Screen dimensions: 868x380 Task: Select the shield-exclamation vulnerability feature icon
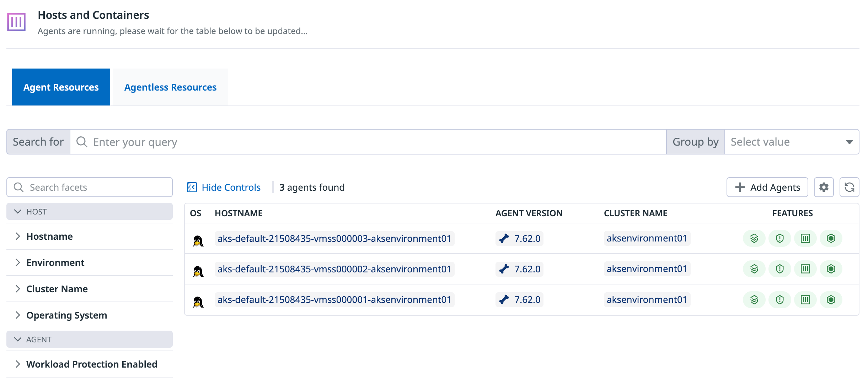[780, 238]
